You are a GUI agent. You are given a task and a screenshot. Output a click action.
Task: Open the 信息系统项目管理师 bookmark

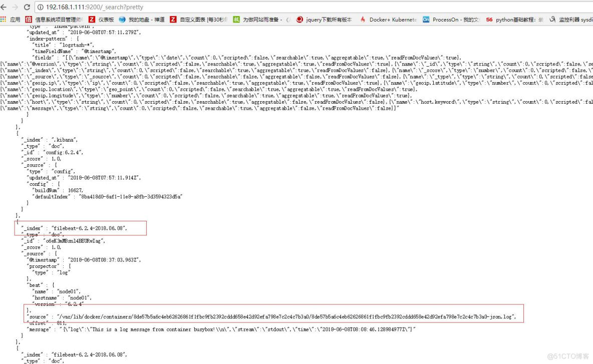[x=54, y=20]
